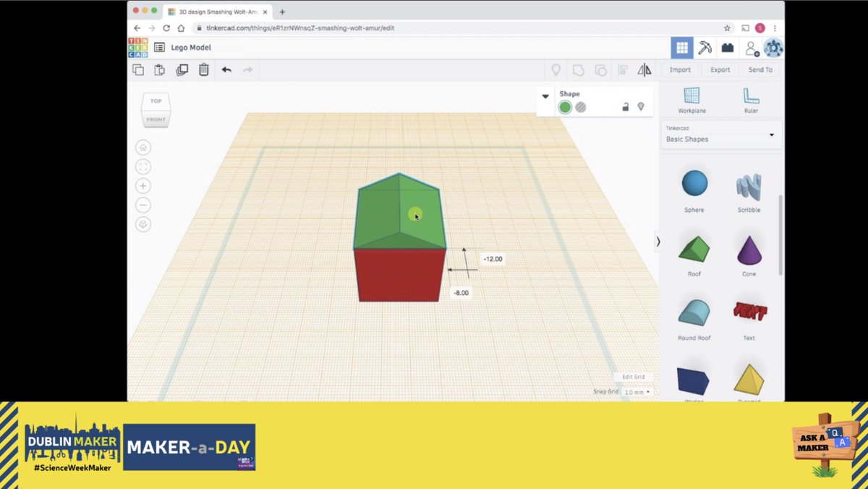Click the Import button
This screenshot has width=868, height=489.
[x=680, y=70]
